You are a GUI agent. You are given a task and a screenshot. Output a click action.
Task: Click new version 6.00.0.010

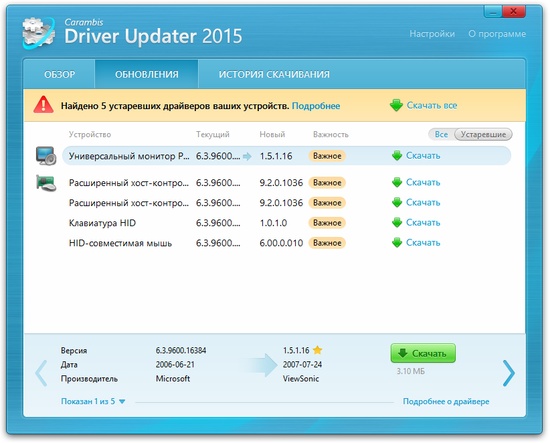pos(281,243)
